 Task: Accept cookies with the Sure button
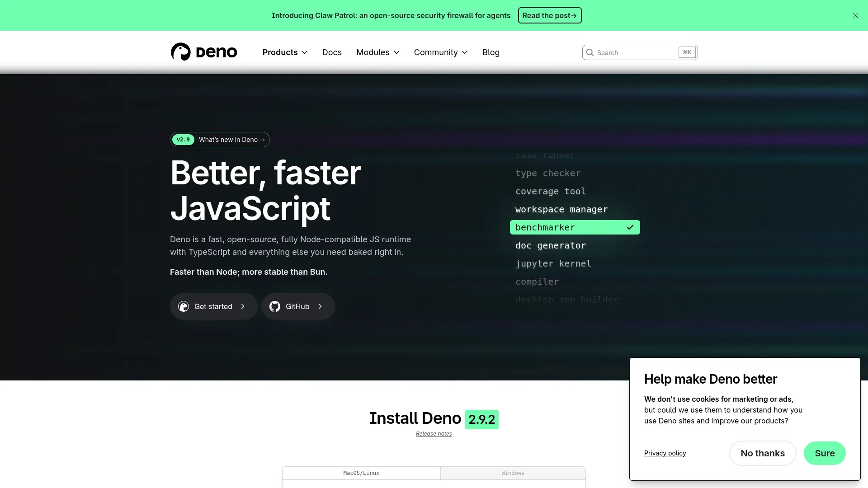click(x=825, y=453)
